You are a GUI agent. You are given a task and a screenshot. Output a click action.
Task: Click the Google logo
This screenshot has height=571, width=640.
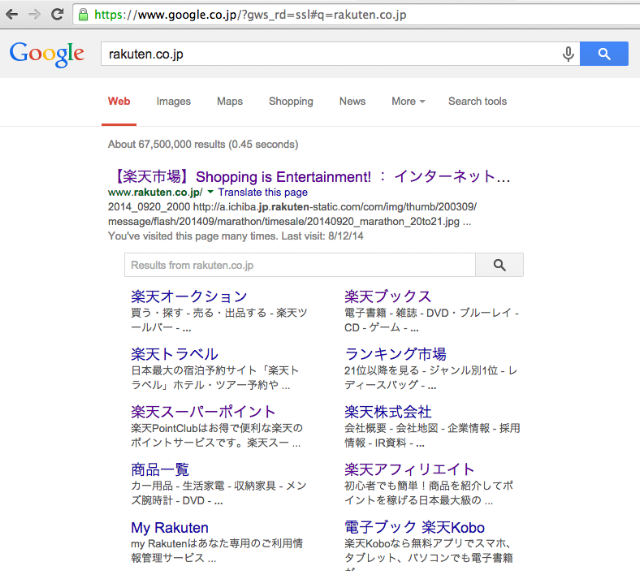[x=47, y=54]
